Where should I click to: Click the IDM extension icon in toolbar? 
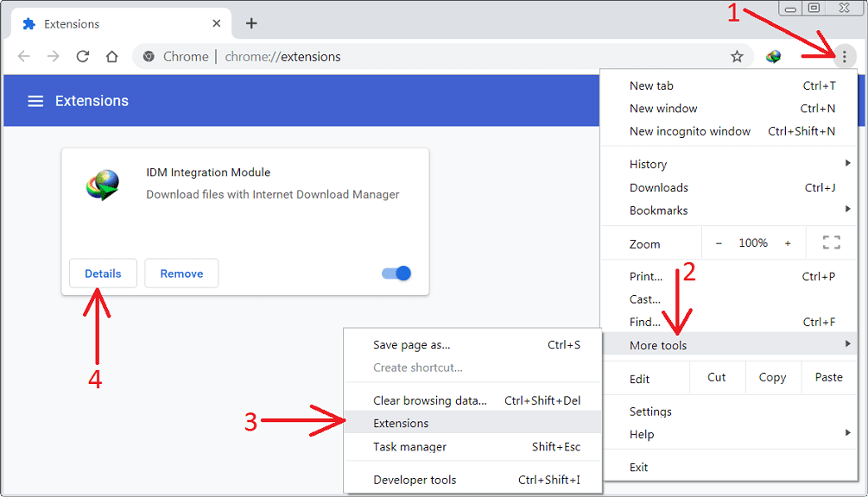click(774, 55)
